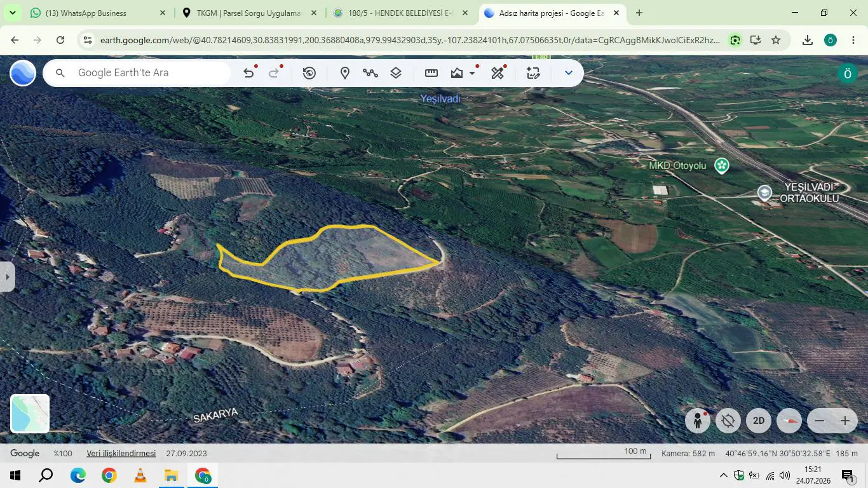Reload the Google Earth page
The height and width of the screenshot is (488, 868).
coord(60,40)
